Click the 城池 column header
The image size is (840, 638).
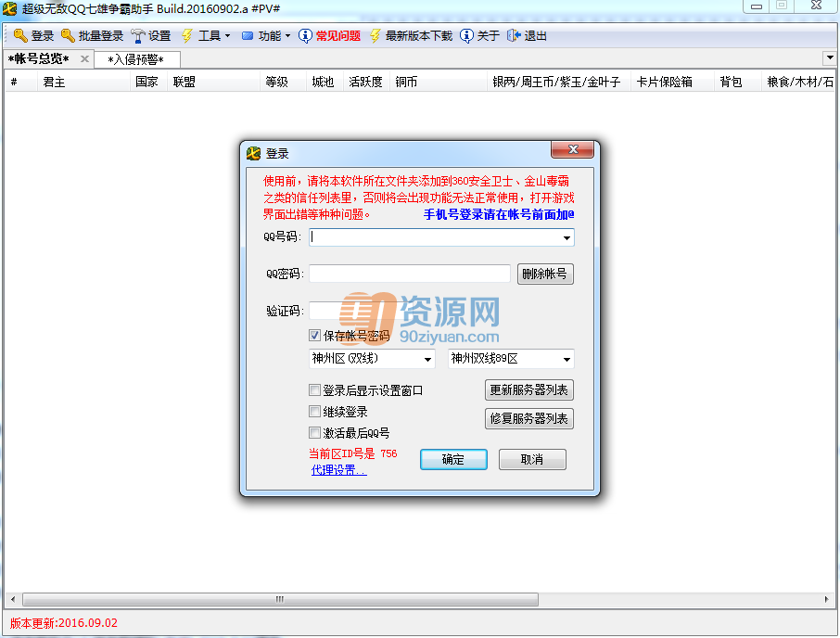pyautogui.click(x=325, y=82)
